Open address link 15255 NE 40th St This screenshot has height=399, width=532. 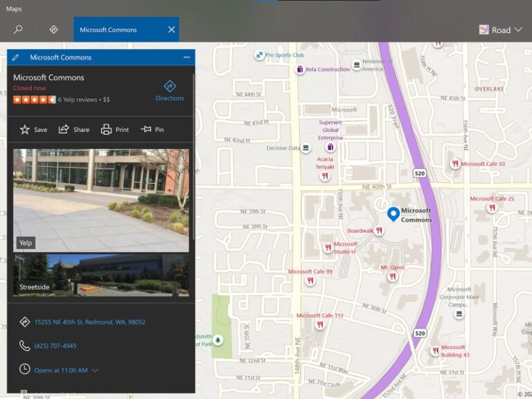90,322
